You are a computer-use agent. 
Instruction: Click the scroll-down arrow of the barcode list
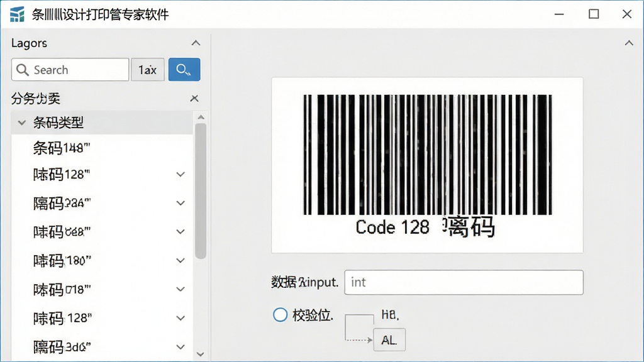(201, 354)
